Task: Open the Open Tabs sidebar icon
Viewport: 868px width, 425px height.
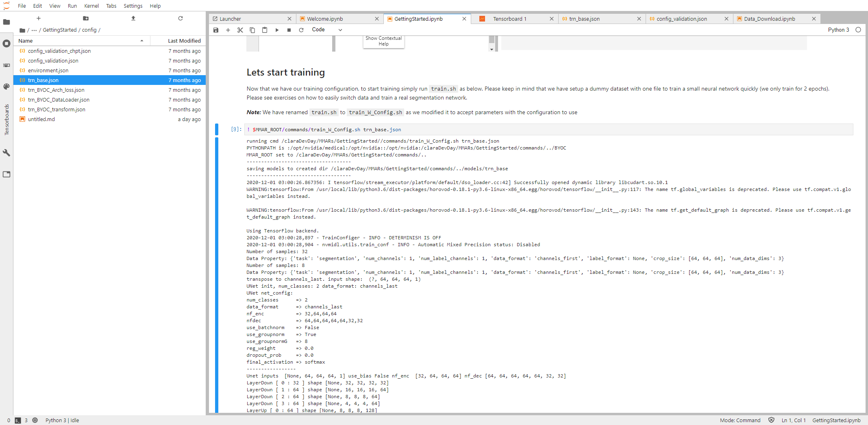Action: pos(7,174)
